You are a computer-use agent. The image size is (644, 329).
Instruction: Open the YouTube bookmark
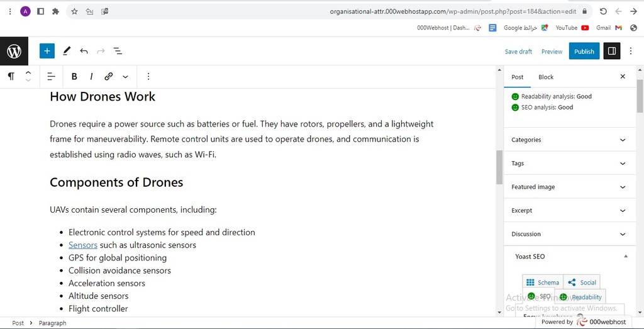[572, 28]
